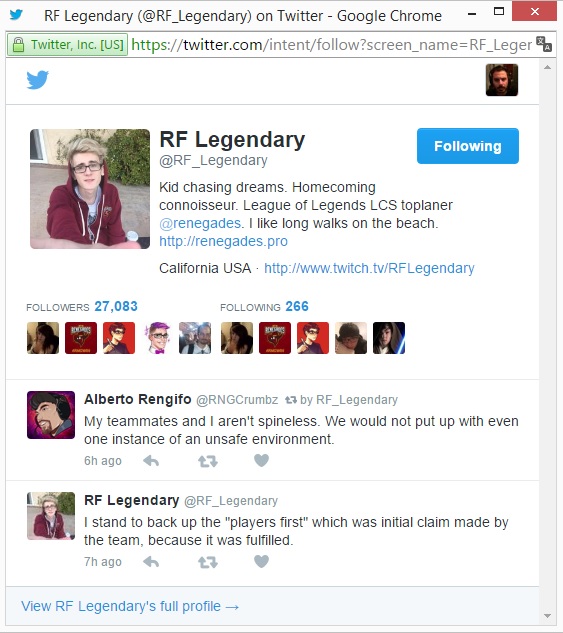The image size is (563, 633).
Task: Click the scrollbar down arrow
Action: point(547,616)
